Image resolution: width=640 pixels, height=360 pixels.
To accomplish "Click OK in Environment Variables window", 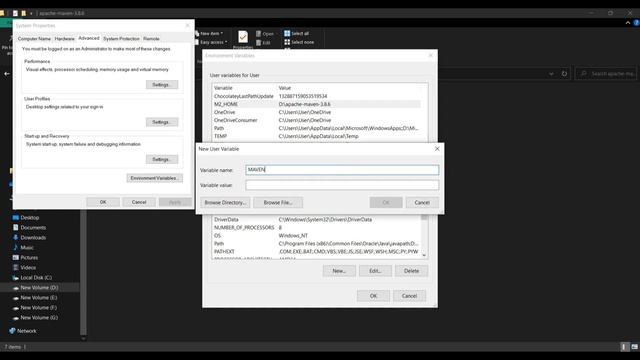I will [x=373, y=296].
